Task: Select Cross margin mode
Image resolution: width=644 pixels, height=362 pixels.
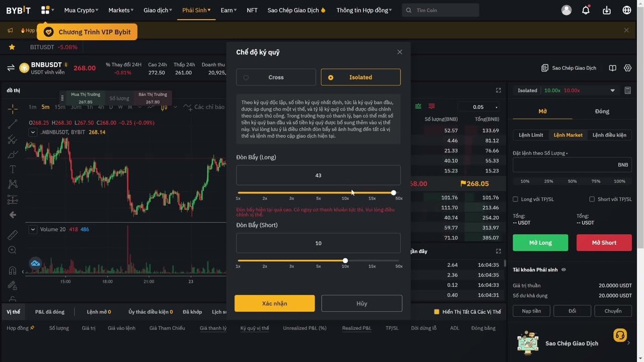Action: [276, 77]
